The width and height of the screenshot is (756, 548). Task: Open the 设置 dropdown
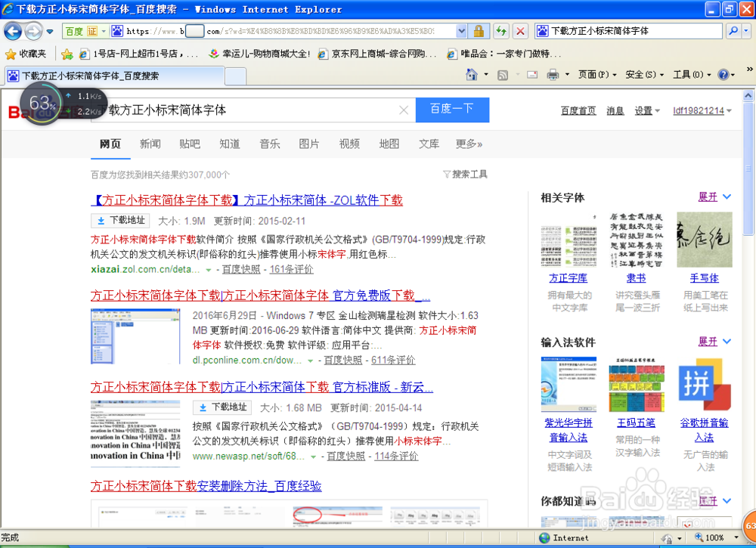[x=647, y=111]
